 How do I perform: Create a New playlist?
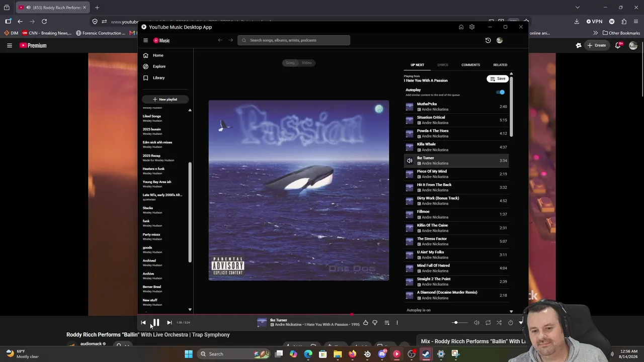coord(165,100)
